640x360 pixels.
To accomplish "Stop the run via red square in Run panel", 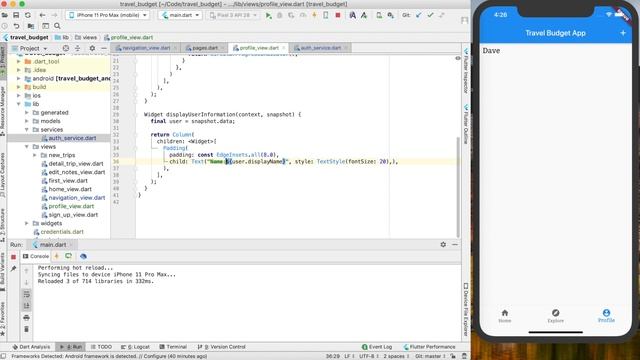I will tap(13, 257).
